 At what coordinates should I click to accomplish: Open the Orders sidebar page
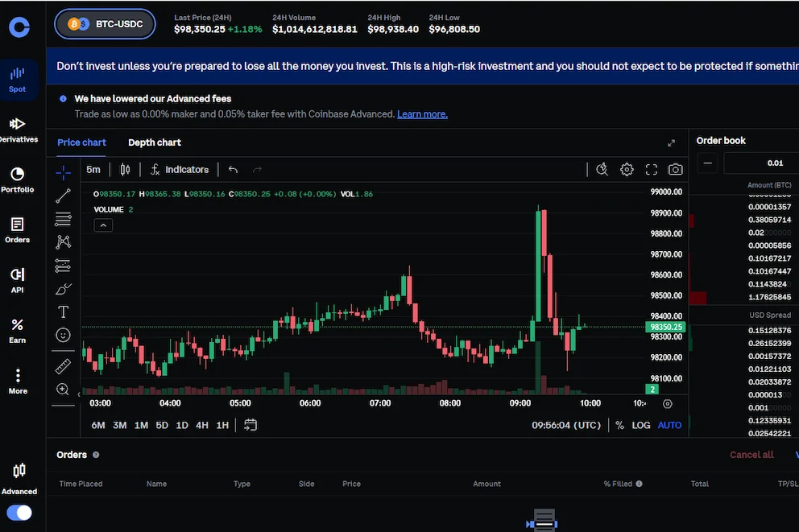point(18,231)
